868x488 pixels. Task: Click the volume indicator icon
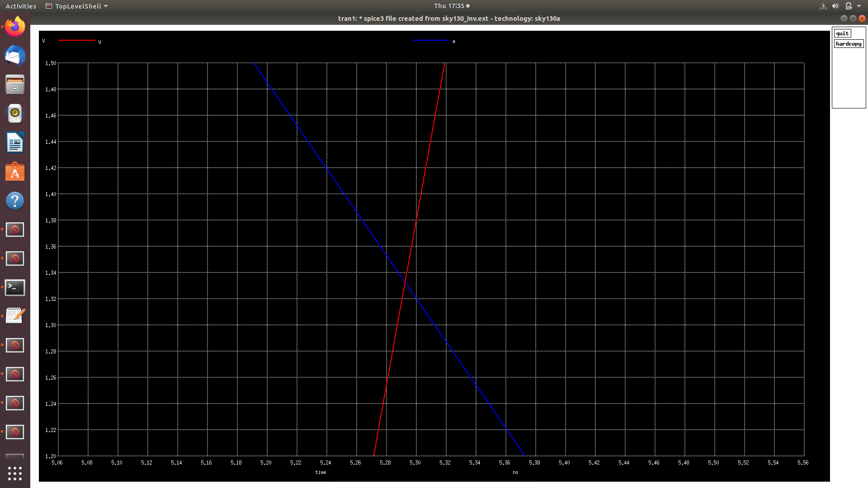[x=835, y=6]
